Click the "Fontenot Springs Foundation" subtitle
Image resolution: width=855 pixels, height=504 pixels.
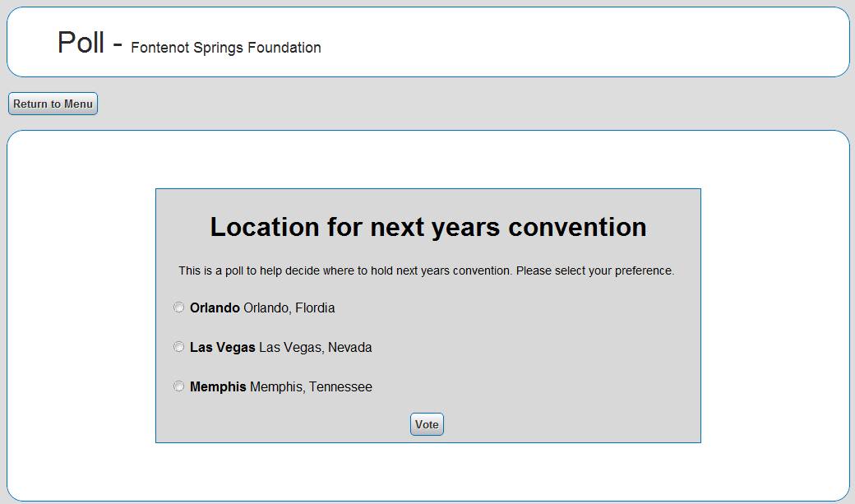[x=226, y=48]
